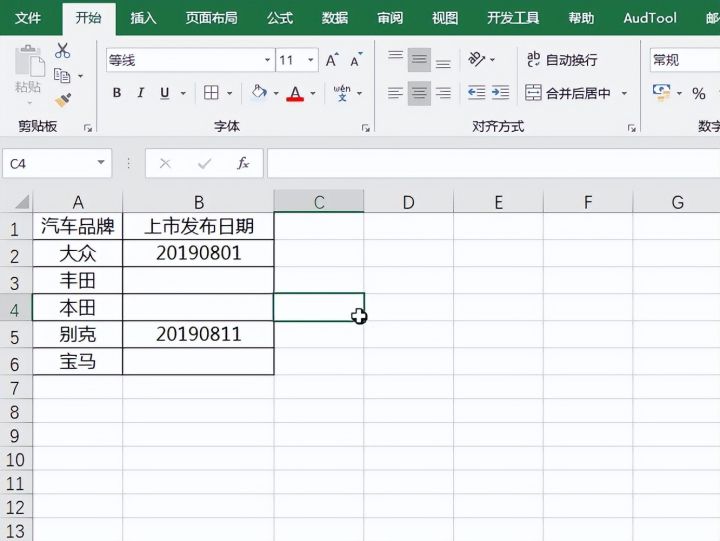720x541 pixels.
Task: Open the Borders dropdown arrow
Action: pos(230,93)
